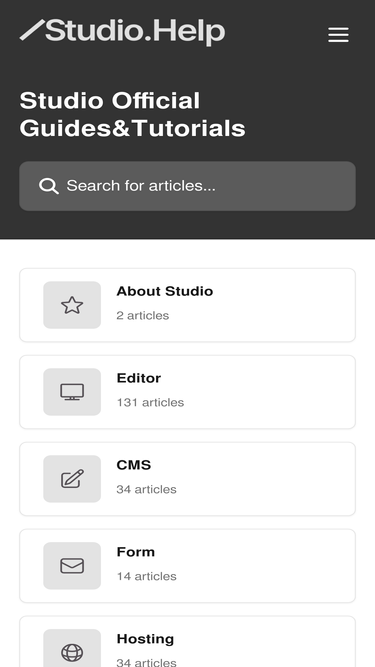Click the '14 articles' text
Viewport: 375px width, 667px height.
[146, 576]
